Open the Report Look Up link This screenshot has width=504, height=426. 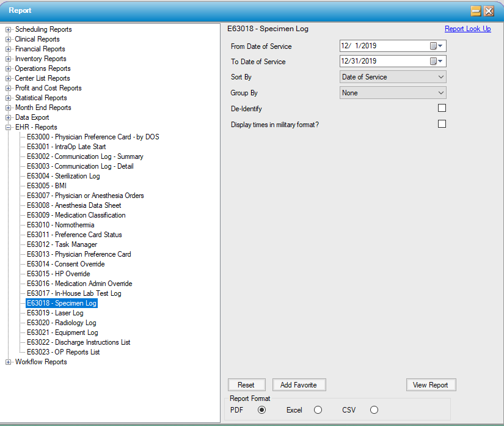pos(467,29)
